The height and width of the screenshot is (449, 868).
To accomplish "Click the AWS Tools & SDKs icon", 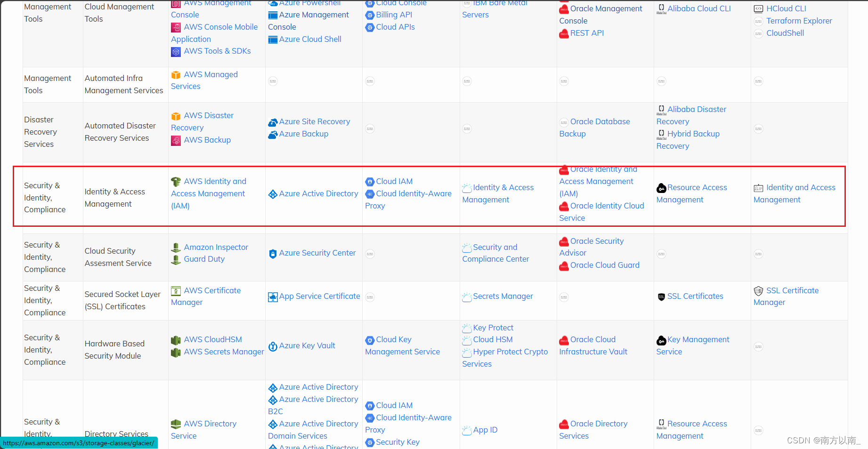I will (176, 52).
